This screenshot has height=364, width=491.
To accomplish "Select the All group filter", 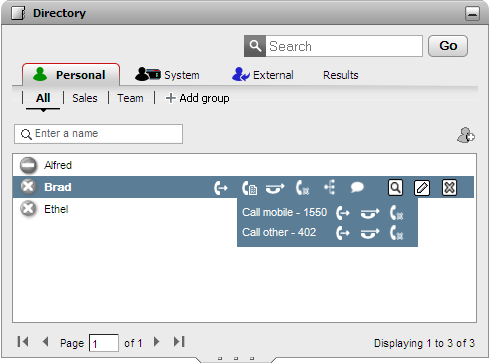I will [x=43, y=98].
